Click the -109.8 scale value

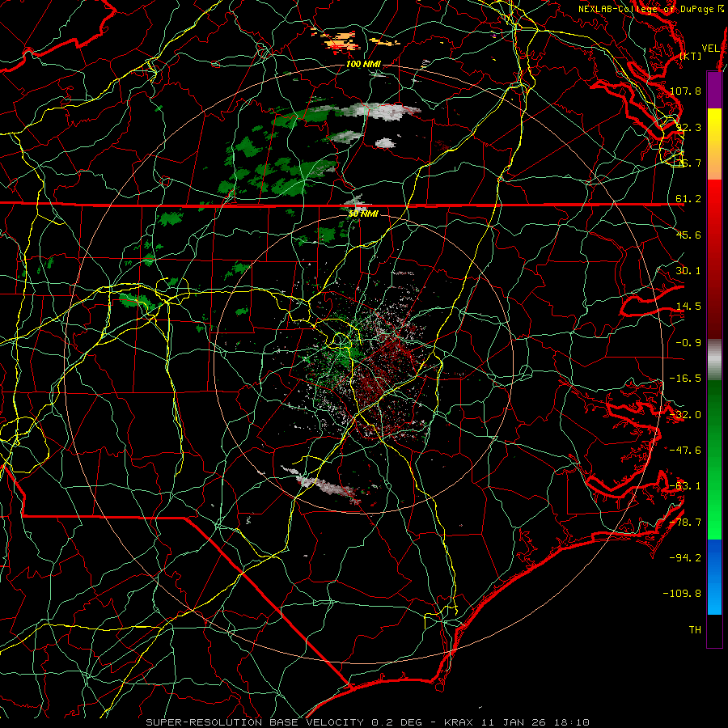click(x=682, y=594)
